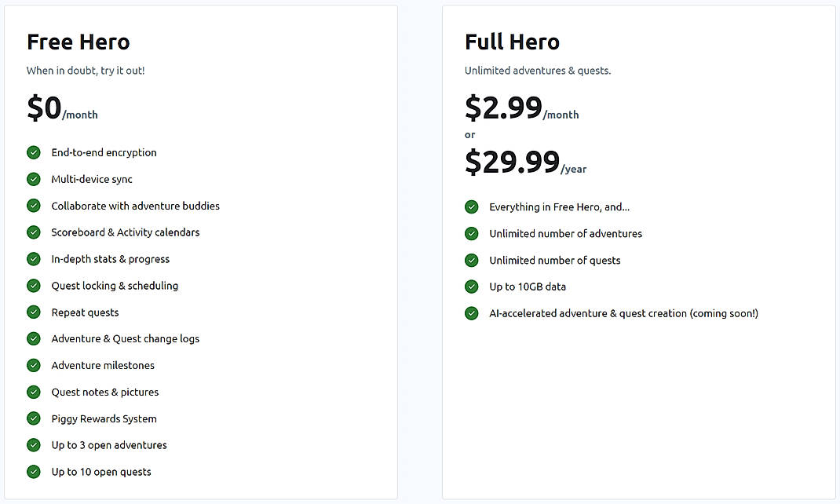Image resolution: width=840 pixels, height=504 pixels.
Task: Click the checkmark next to Collaborate with adventure buddies
Action: 33,206
